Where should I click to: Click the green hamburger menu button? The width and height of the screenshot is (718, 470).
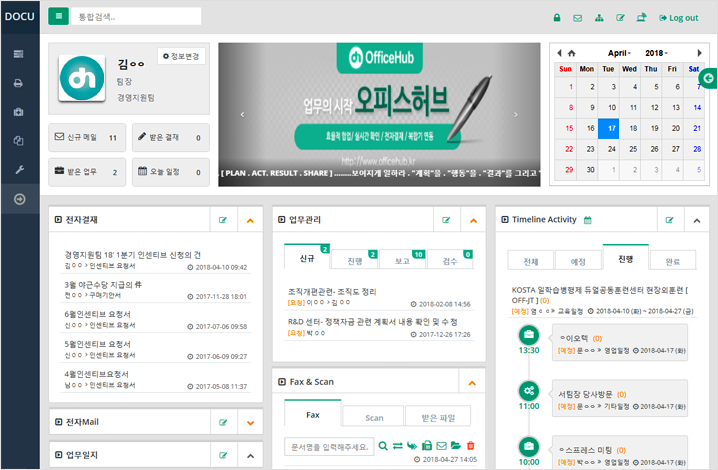59,16
